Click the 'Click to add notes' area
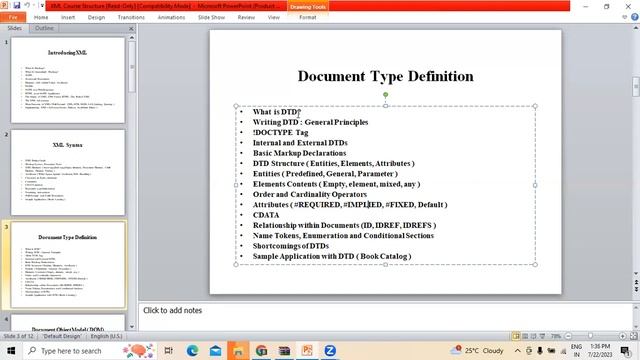Viewport: 640px width, 360px height. (x=385, y=317)
